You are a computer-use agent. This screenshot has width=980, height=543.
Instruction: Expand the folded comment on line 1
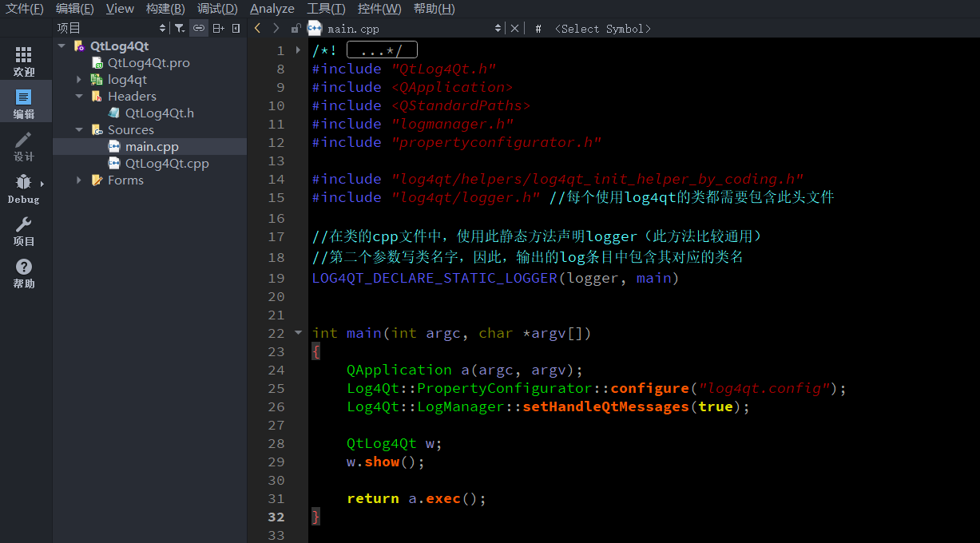299,50
